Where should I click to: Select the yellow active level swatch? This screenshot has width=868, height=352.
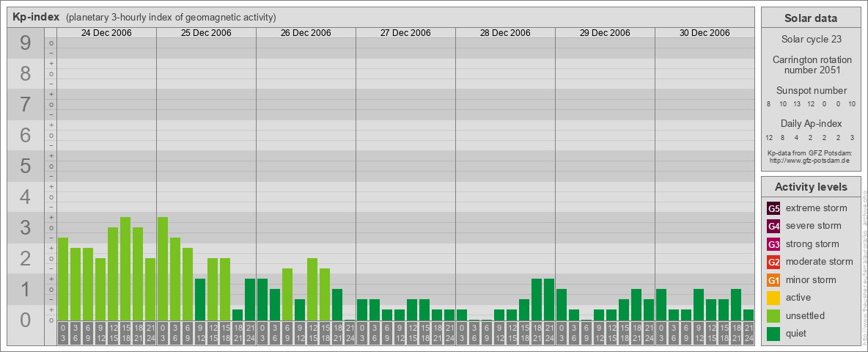tap(773, 298)
